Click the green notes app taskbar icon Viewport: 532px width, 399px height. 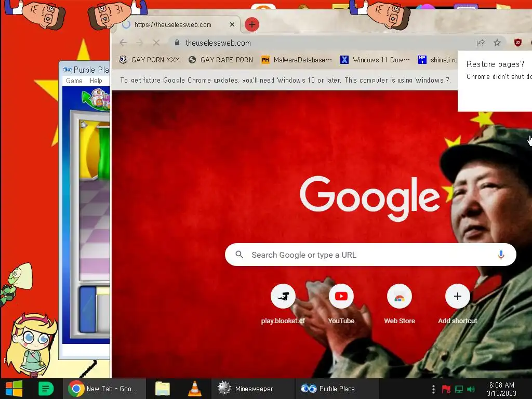pos(46,389)
